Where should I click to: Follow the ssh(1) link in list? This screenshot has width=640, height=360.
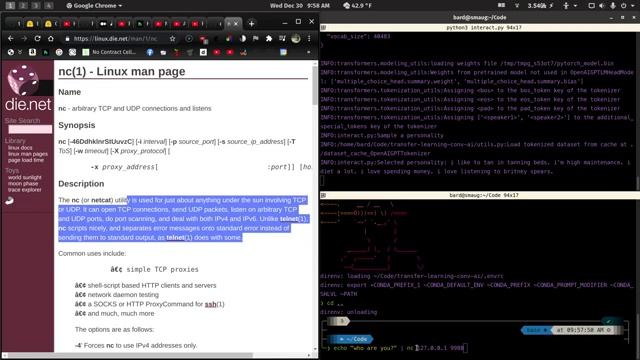coord(214,304)
